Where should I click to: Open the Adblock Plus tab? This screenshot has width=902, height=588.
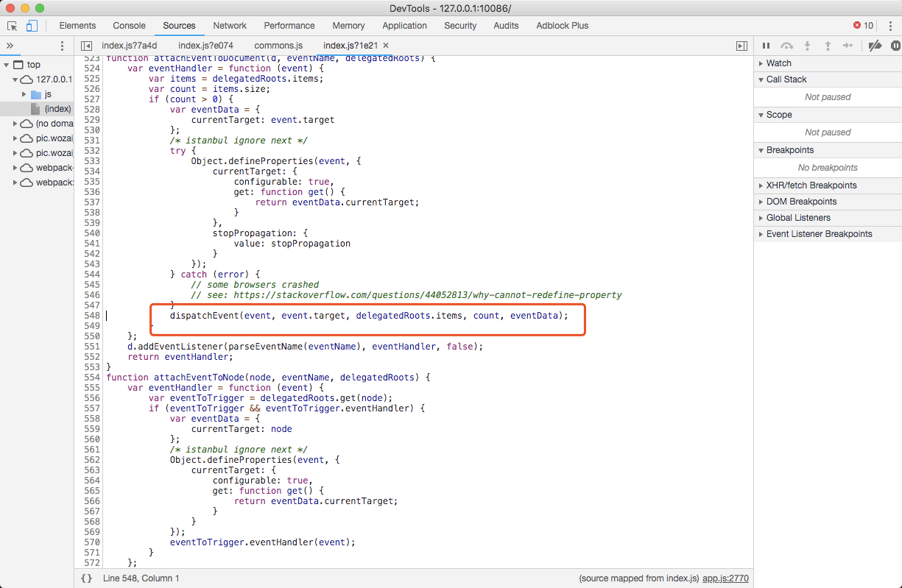(563, 26)
